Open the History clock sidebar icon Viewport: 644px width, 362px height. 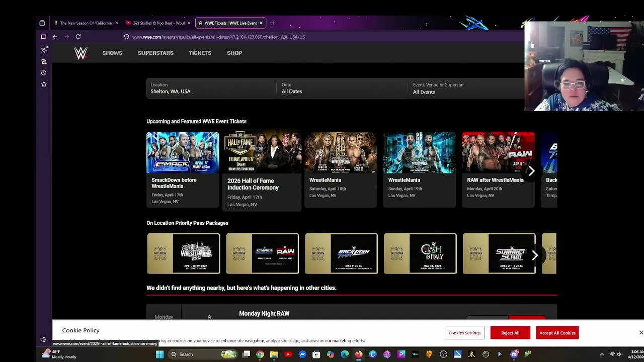coord(44,73)
